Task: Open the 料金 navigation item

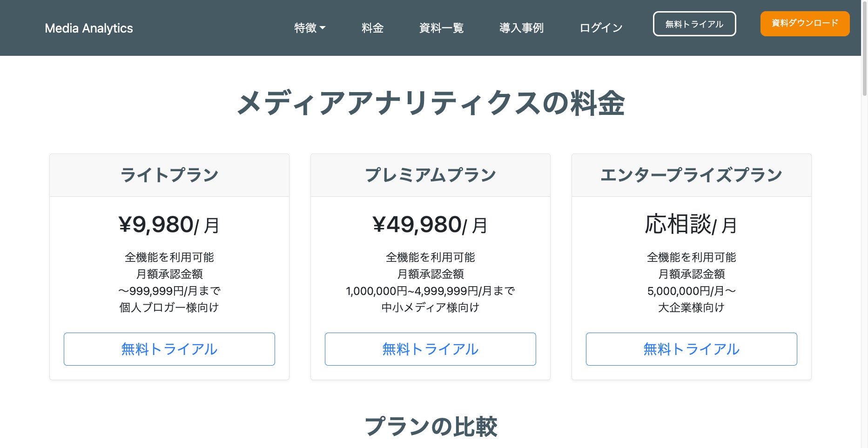Action: pyautogui.click(x=372, y=28)
